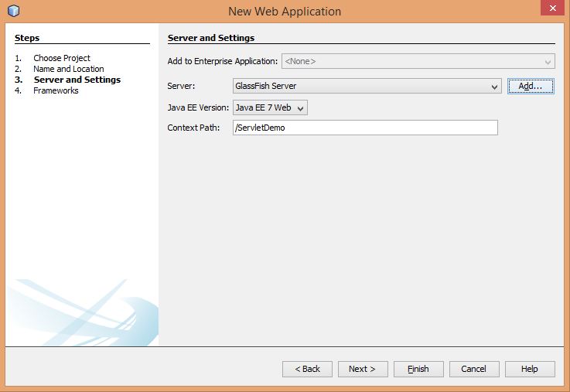Focus the Context Path text field
The width and height of the screenshot is (570, 392).
(364, 128)
